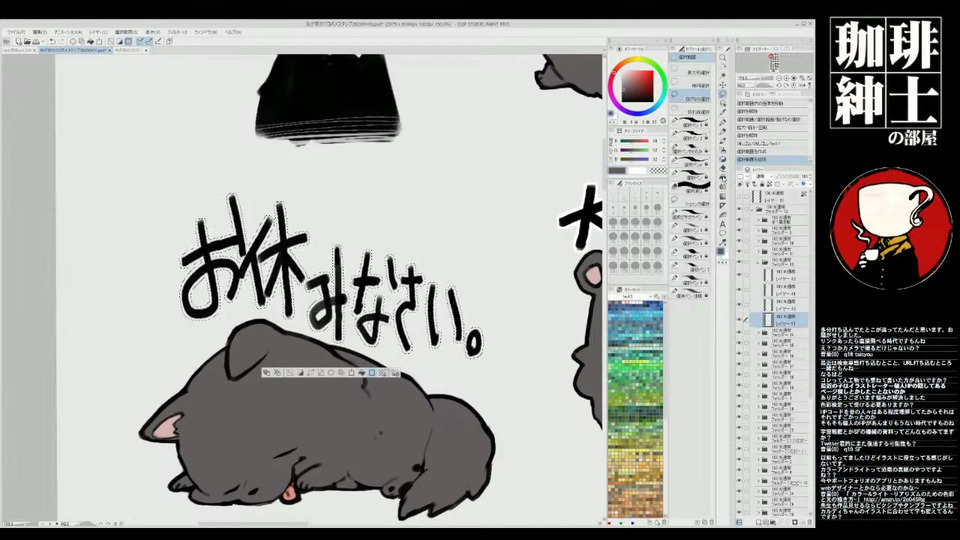This screenshot has height=540, width=960.
Task: Open the ファイル(F) menu
Action: tap(17, 32)
